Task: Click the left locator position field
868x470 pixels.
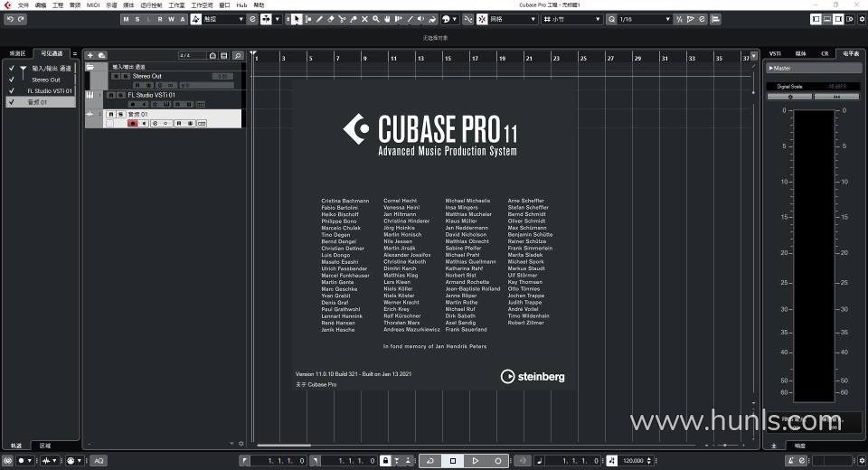Action: pyautogui.click(x=278, y=461)
